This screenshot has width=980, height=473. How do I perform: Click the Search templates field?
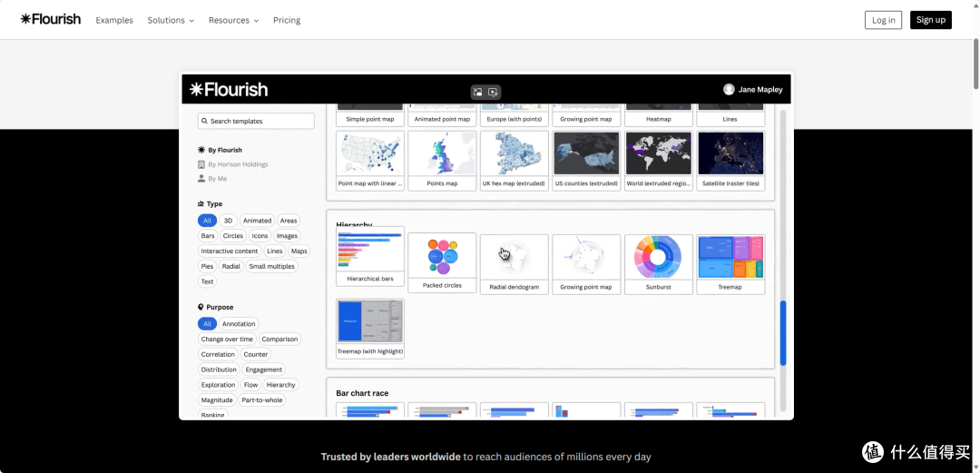[x=256, y=121]
